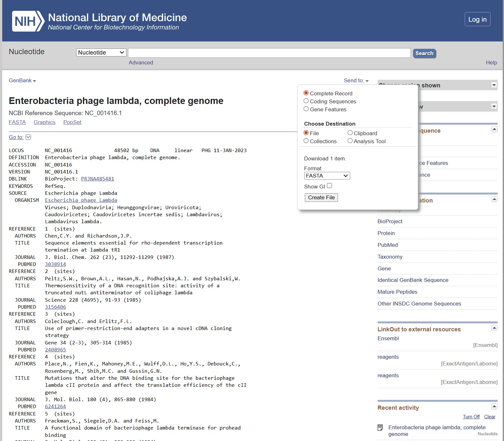Choose Clipboard as destination
Viewport: 504px width, 441px height.
(350, 133)
